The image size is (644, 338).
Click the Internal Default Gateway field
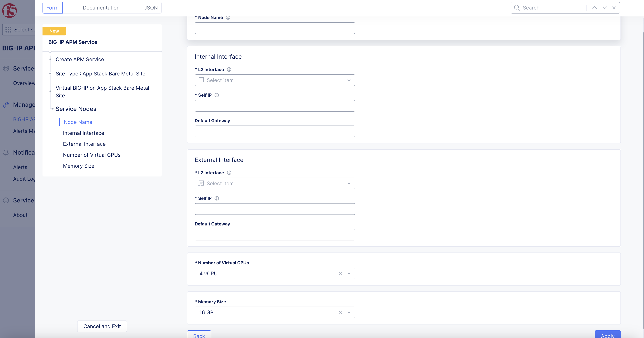click(x=275, y=131)
